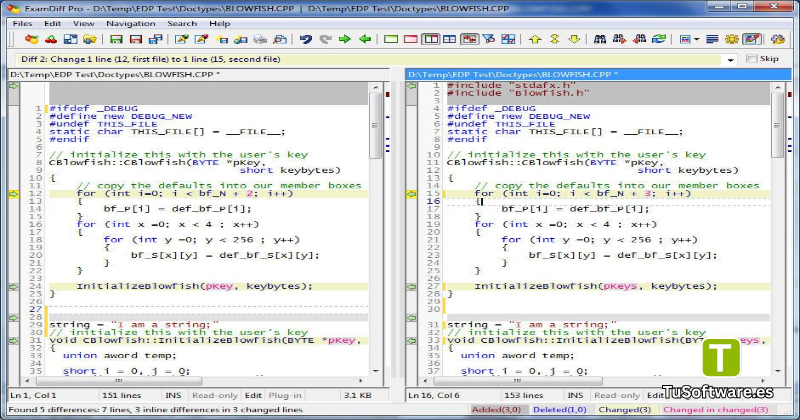Toggle the vertical two-pane split view button
The width and height of the screenshot is (800, 420).
pyautogui.click(x=431, y=39)
